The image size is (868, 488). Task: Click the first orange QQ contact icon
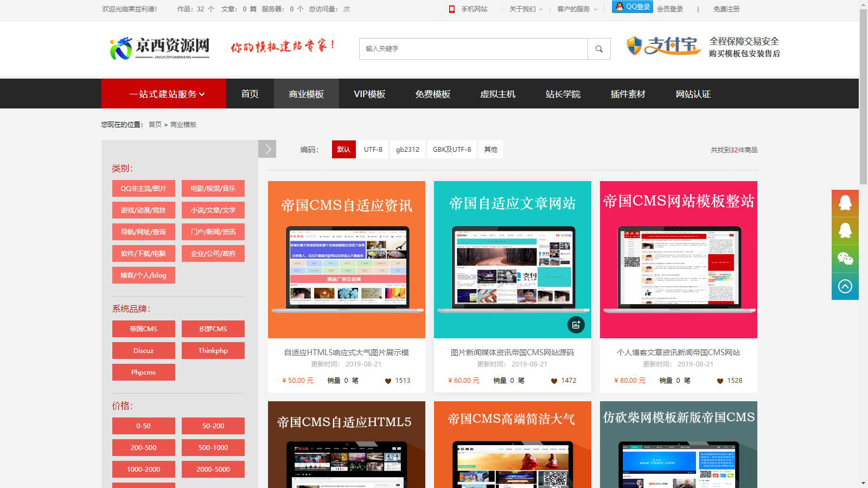tap(845, 203)
